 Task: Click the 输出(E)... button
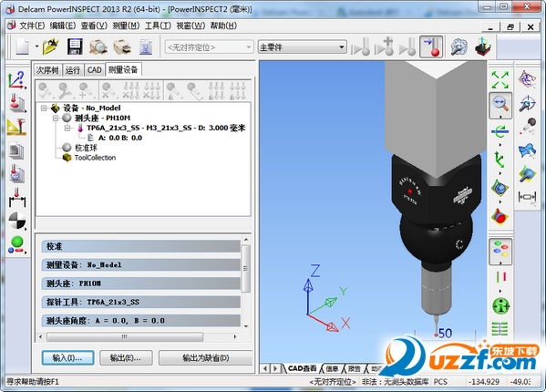126,358
